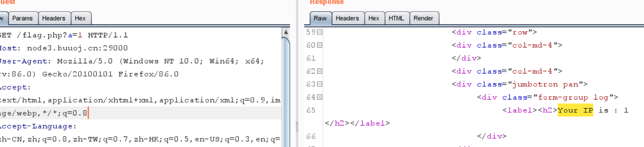Click the 'jumbotron pan' div line
The image size is (644, 147).
coord(520,84)
